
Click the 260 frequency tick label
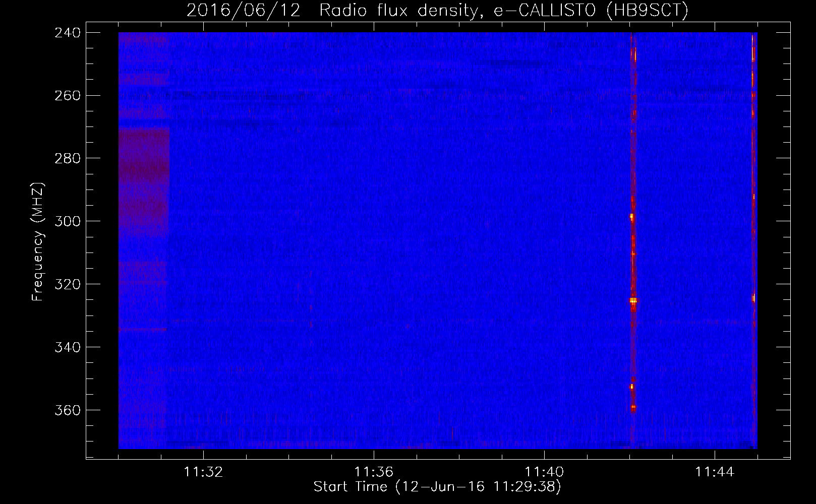click(x=68, y=96)
